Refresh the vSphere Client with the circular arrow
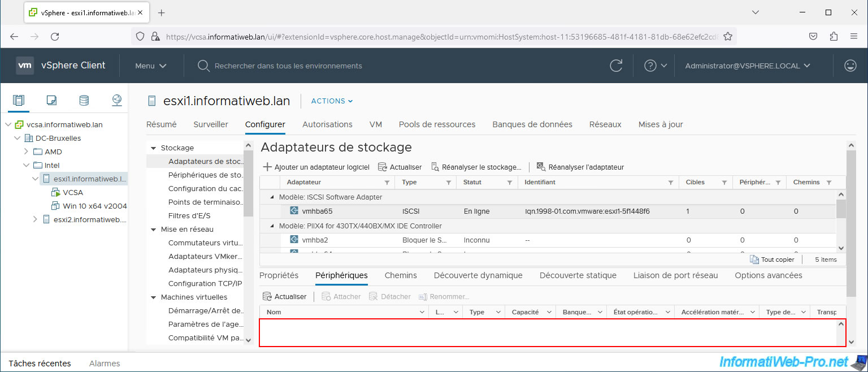This screenshot has width=868, height=372. 617,66
